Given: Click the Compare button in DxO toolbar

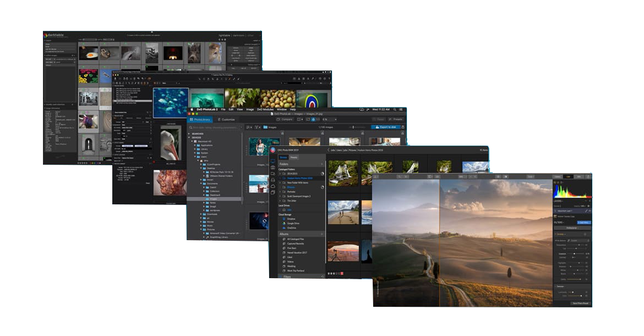Looking at the screenshot, I should [285, 119].
